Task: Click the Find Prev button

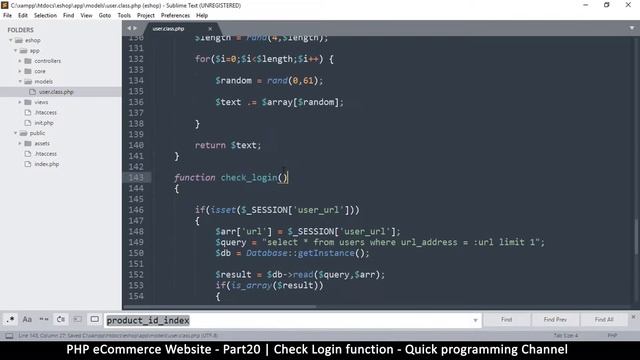Action: click(555, 320)
